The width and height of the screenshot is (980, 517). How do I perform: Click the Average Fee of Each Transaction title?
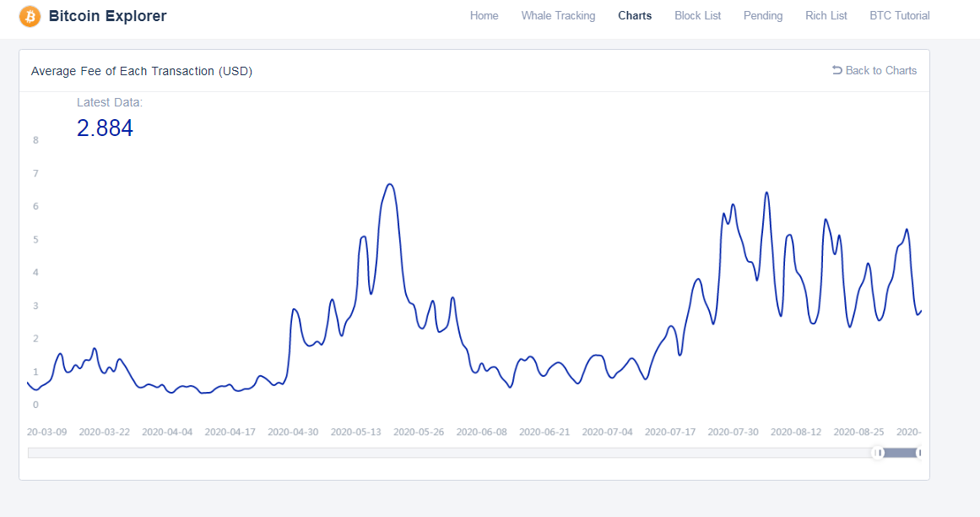pos(142,71)
